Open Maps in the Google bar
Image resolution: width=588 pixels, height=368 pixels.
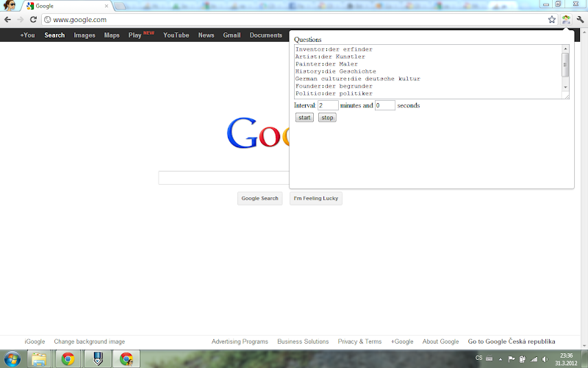tap(112, 35)
